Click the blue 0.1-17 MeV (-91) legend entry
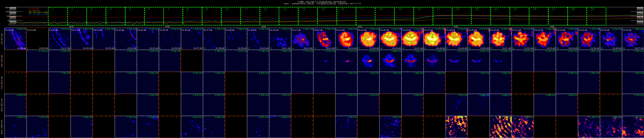 click(x=38, y=14)
